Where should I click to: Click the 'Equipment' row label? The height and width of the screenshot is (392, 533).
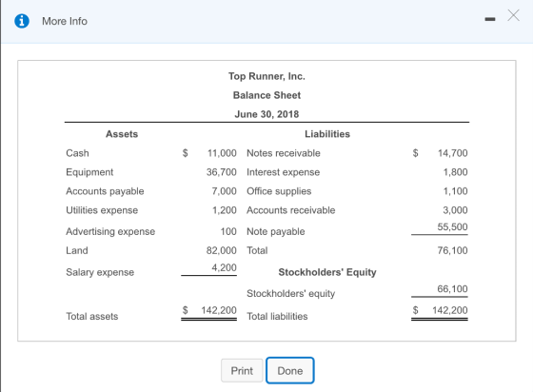(89, 172)
